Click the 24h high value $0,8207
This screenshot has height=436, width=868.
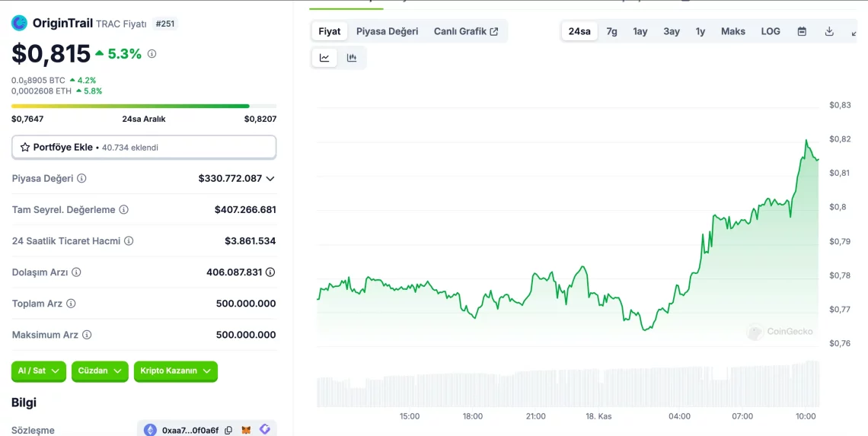(x=260, y=119)
